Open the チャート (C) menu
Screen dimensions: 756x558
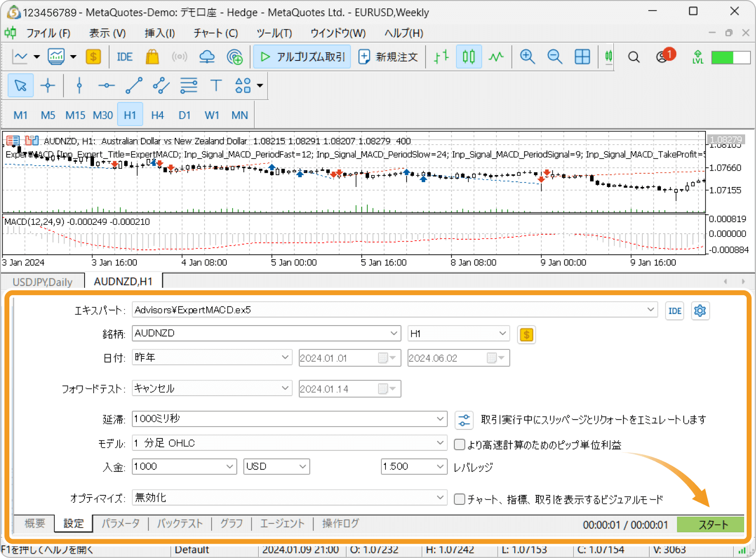[216, 33]
